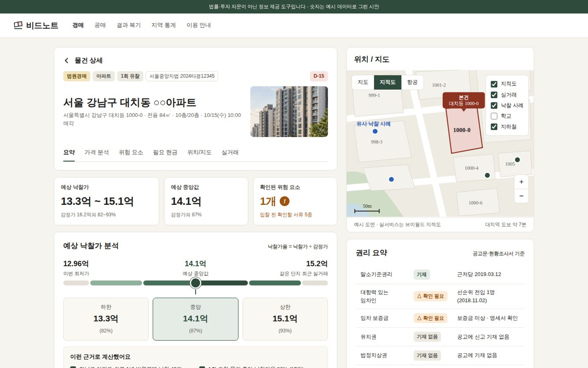Click the orange warning icon next to 1개
588x368 pixels.
tap(284, 201)
